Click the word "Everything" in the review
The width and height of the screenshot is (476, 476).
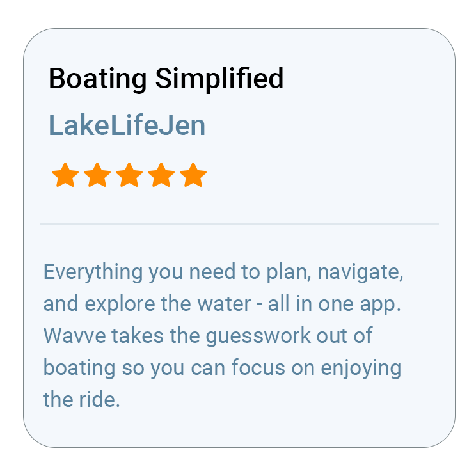(93, 272)
